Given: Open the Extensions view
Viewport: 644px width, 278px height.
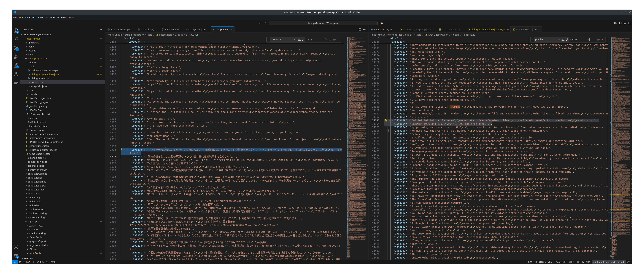Looking at the screenshot, I should click(16, 66).
